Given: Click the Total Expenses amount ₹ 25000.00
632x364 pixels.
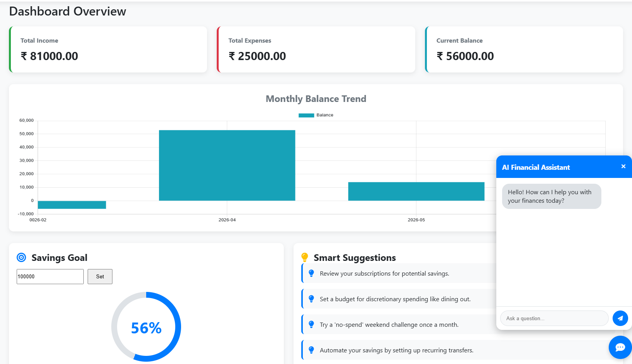Looking at the screenshot, I should coord(257,56).
